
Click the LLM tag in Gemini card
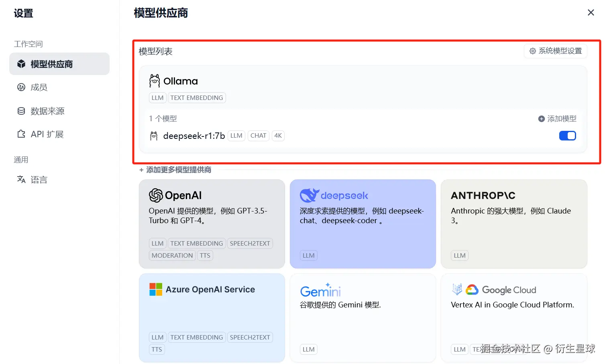click(x=309, y=349)
